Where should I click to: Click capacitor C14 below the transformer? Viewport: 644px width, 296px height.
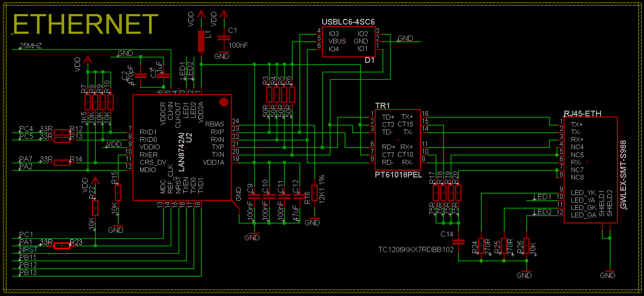459,242
